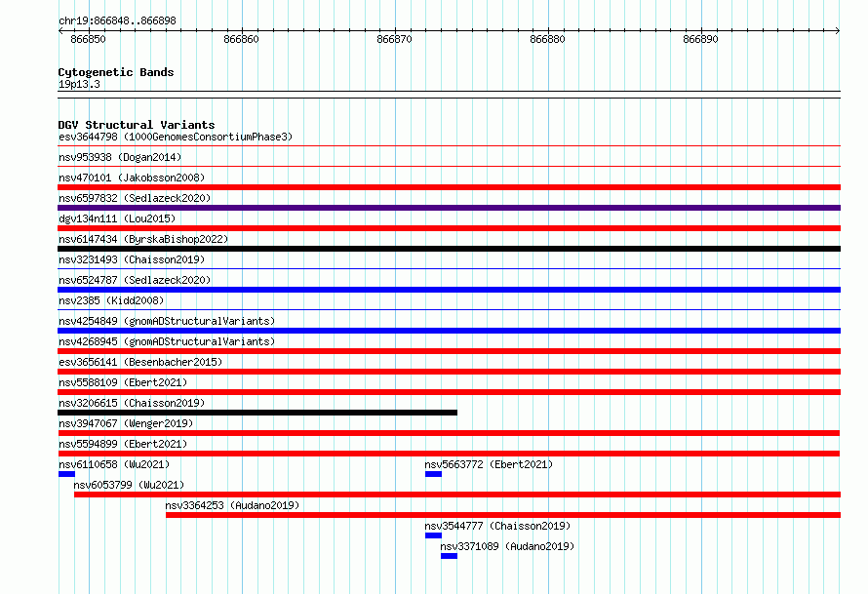Screen dimensions: 868x594
Task: Select the short black nsv3206615 Chaisson2019 bar
Action: [x=257, y=413]
